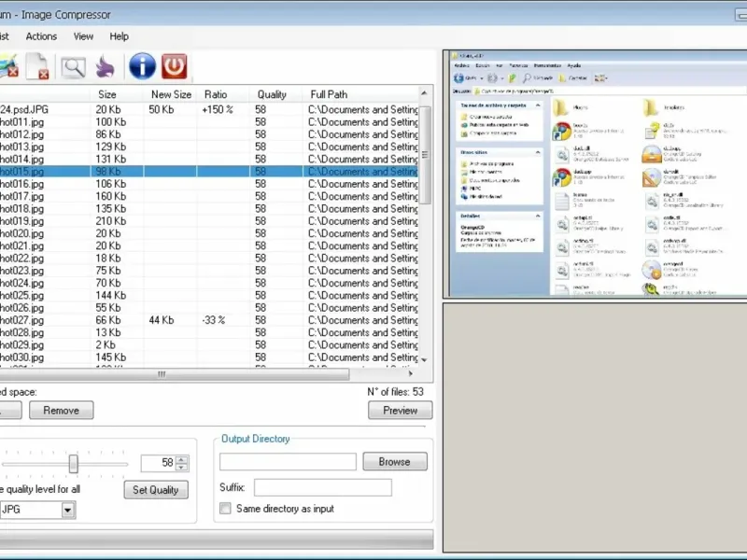The height and width of the screenshot is (560, 747).
Task: Open the Help menu
Action: (x=120, y=36)
